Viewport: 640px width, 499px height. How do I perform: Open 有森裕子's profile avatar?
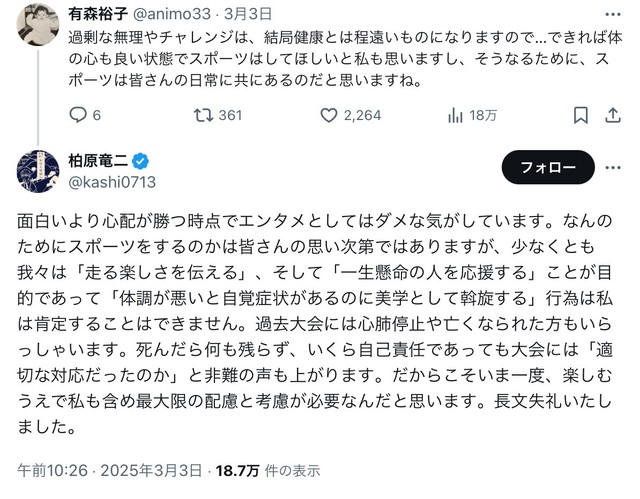coord(37,23)
